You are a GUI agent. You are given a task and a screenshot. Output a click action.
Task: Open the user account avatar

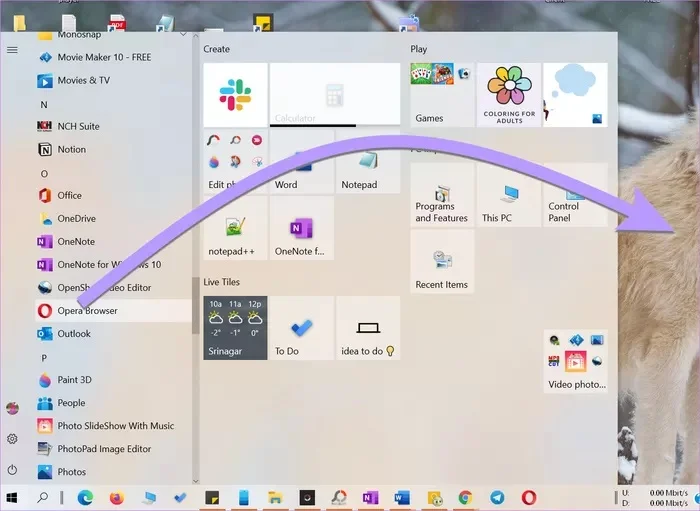click(x=12, y=408)
